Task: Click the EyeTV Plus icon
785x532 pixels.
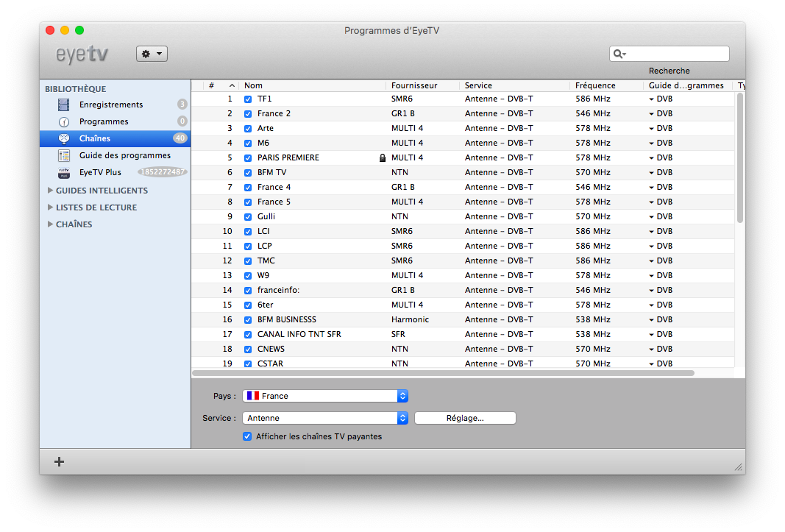Action: click(64, 172)
